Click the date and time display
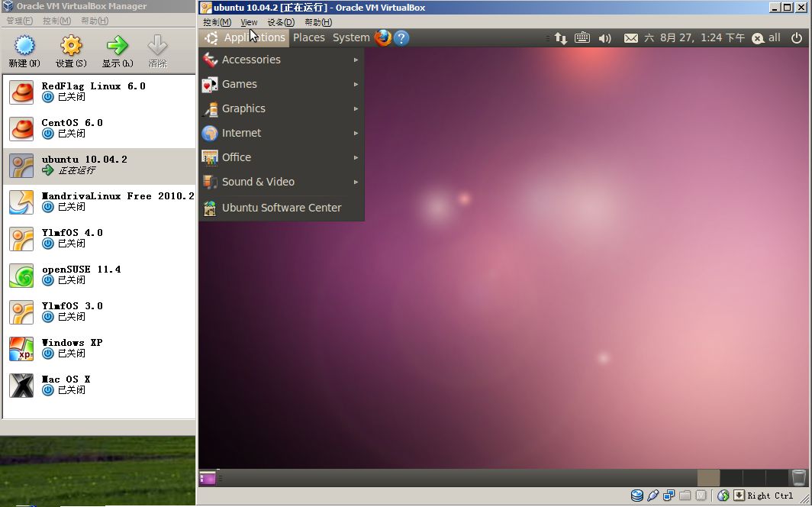 (694, 38)
